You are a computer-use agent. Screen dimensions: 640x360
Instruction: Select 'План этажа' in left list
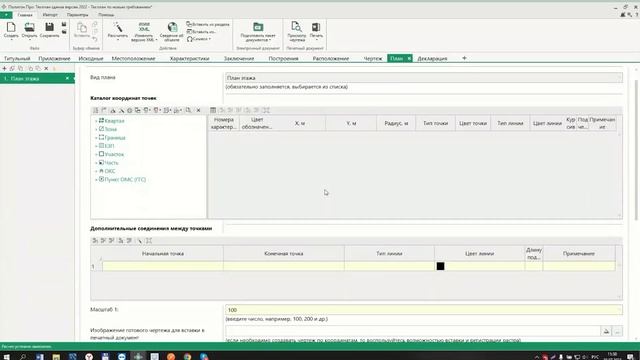click(37, 78)
